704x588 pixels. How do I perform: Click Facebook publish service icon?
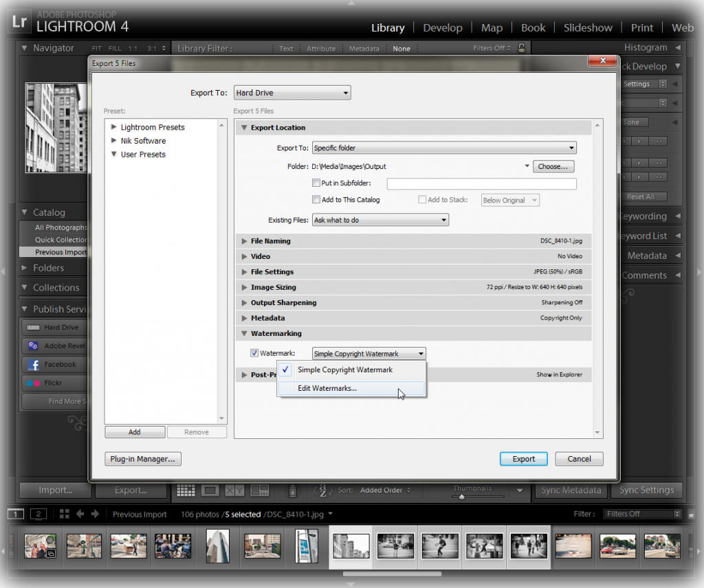(x=33, y=364)
